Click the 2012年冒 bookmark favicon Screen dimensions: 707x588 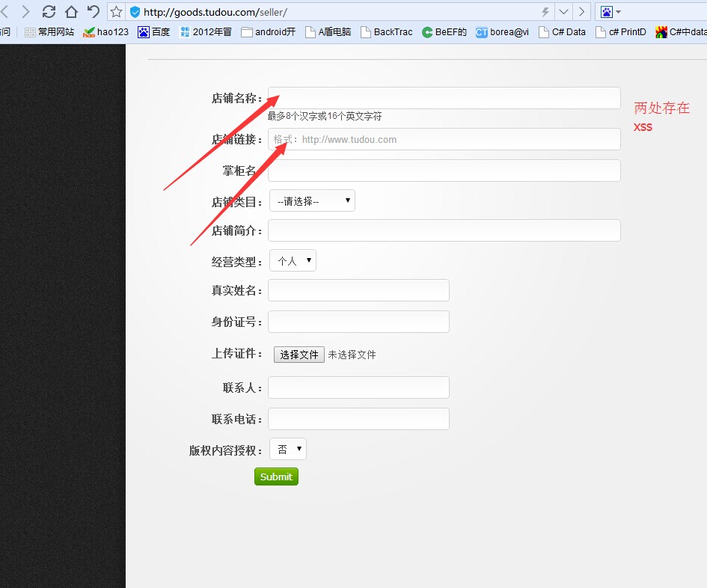click(x=185, y=32)
